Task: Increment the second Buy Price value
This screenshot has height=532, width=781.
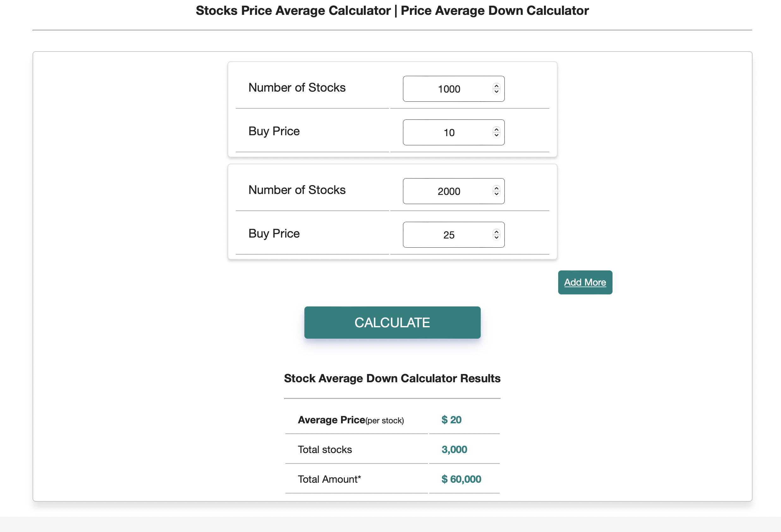Action: pyautogui.click(x=496, y=233)
